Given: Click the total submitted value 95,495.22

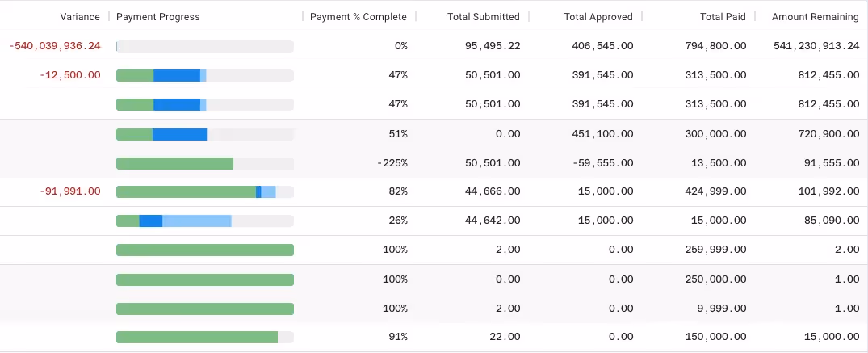Looking at the screenshot, I should (493, 46).
